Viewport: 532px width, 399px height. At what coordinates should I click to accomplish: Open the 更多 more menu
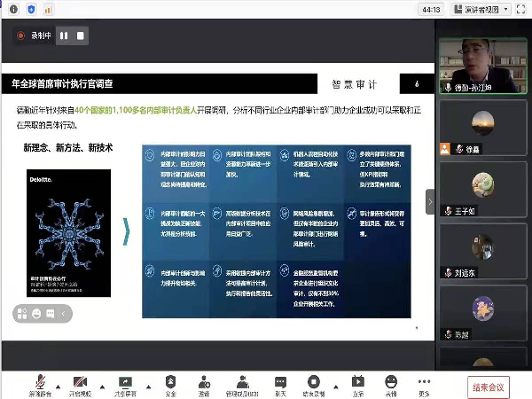pyautogui.click(x=424, y=382)
